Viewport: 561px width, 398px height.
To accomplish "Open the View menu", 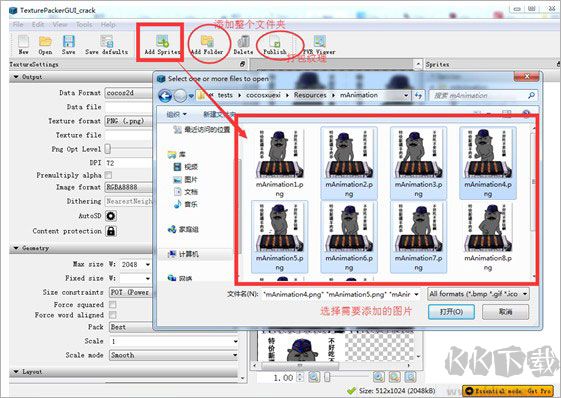I will [x=60, y=25].
